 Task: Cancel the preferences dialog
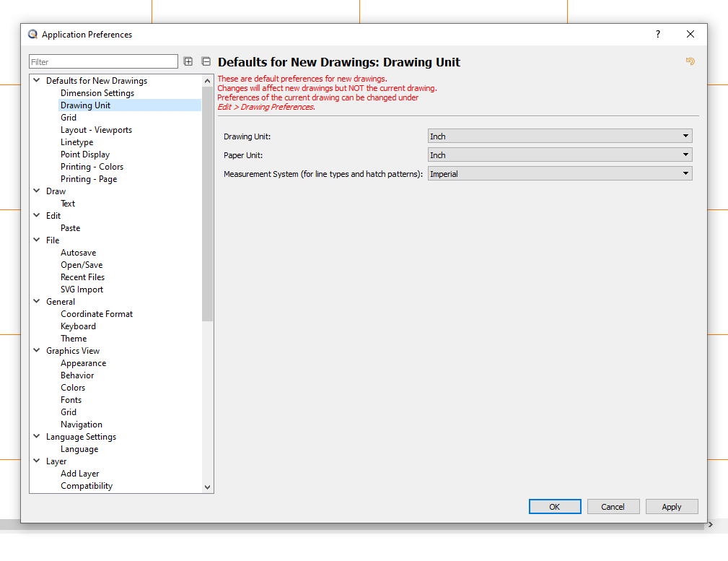613,507
